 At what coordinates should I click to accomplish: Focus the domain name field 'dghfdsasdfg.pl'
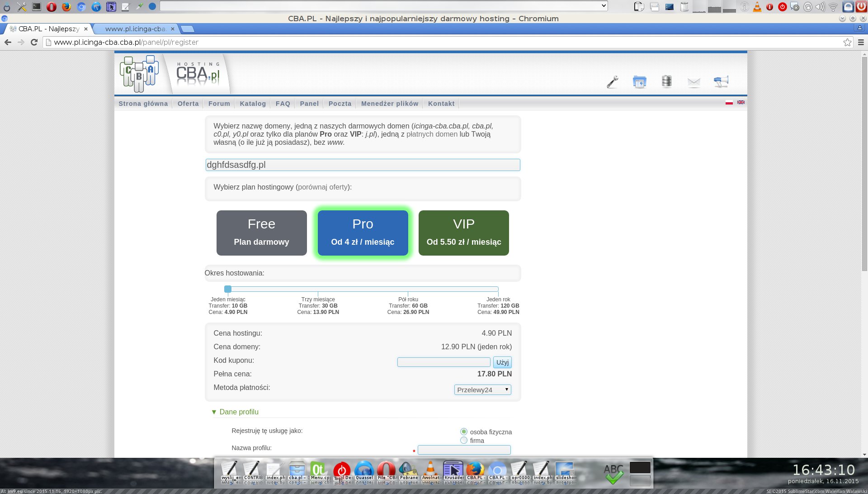(363, 165)
